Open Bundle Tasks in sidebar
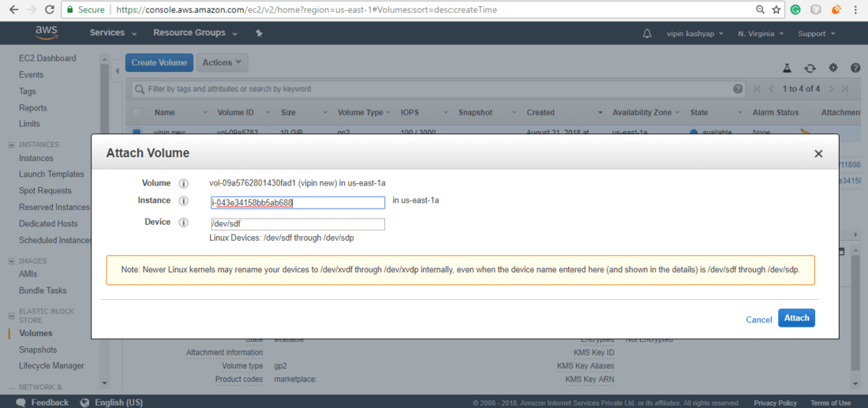Image resolution: width=868 pixels, height=408 pixels. click(x=43, y=290)
